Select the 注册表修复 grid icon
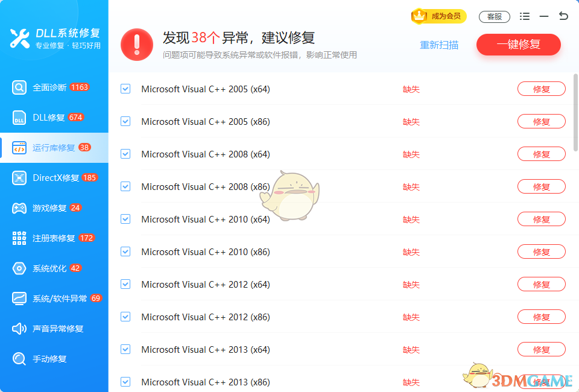579x392 pixels. tap(19, 238)
